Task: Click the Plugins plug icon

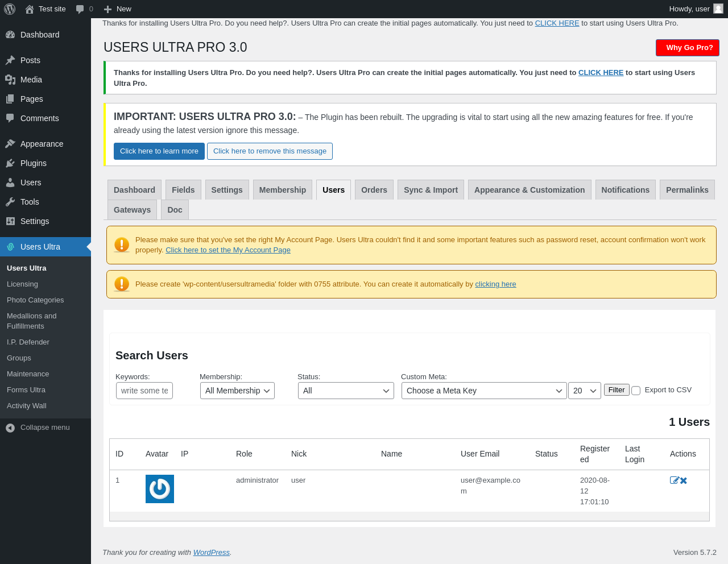Action: [10, 163]
